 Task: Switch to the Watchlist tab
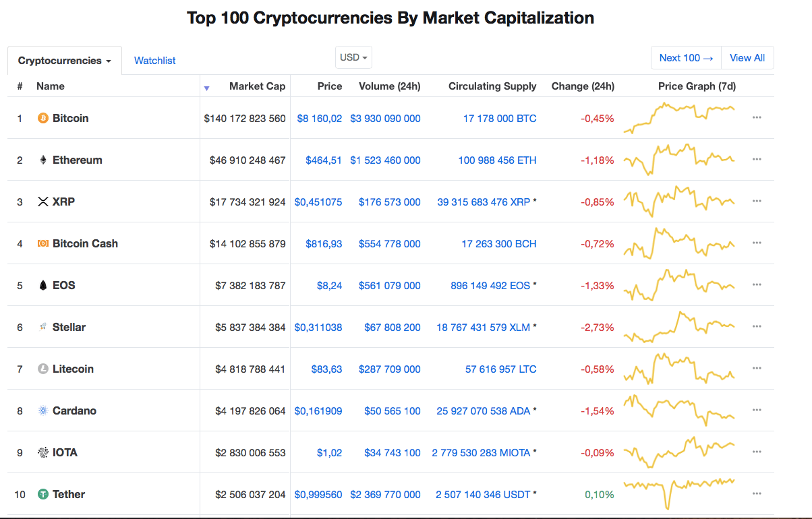tap(154, 61)
